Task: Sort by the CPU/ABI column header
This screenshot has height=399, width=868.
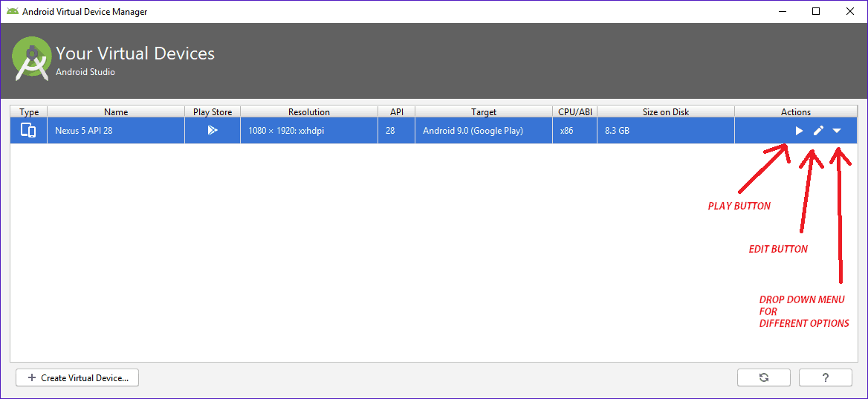Action: tap(575, 111)
